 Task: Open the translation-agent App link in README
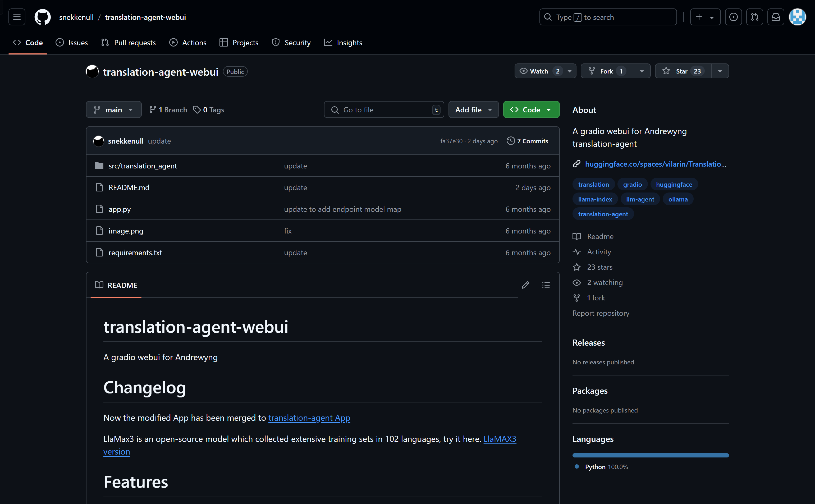click(309, 418)
